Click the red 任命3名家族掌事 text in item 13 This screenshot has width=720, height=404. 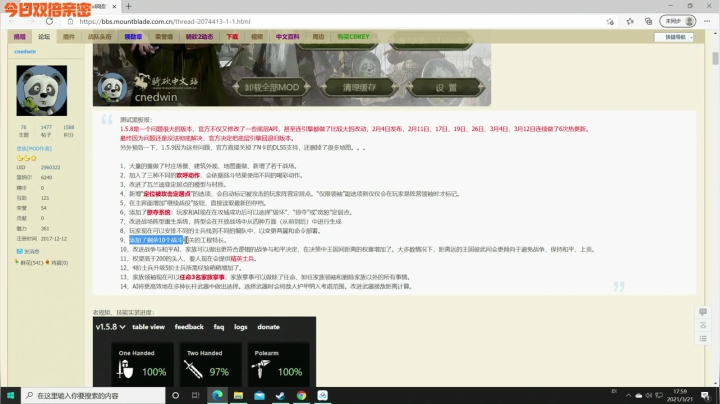202,277
